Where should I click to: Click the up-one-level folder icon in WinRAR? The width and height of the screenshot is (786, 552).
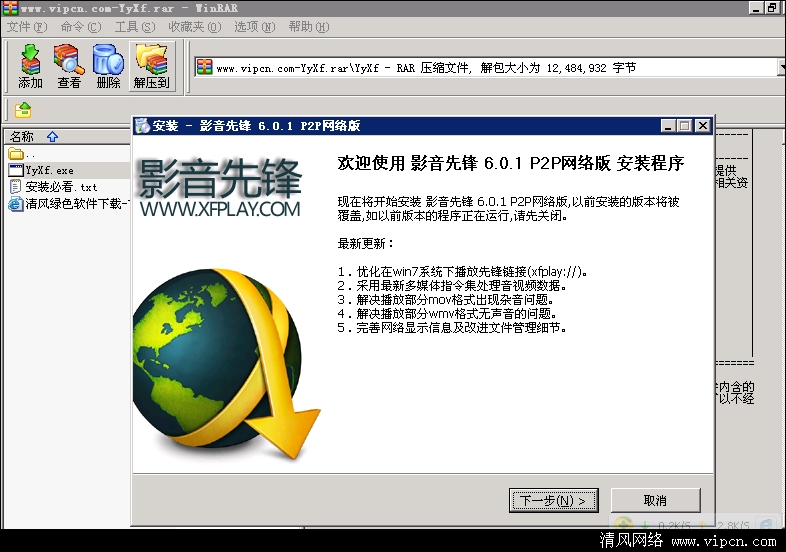point(23,110)
